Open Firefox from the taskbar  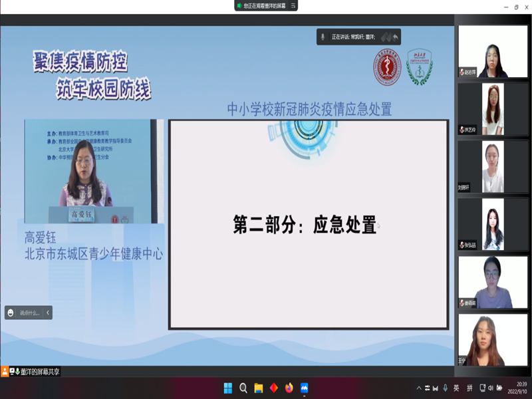(x=289, y=388)
